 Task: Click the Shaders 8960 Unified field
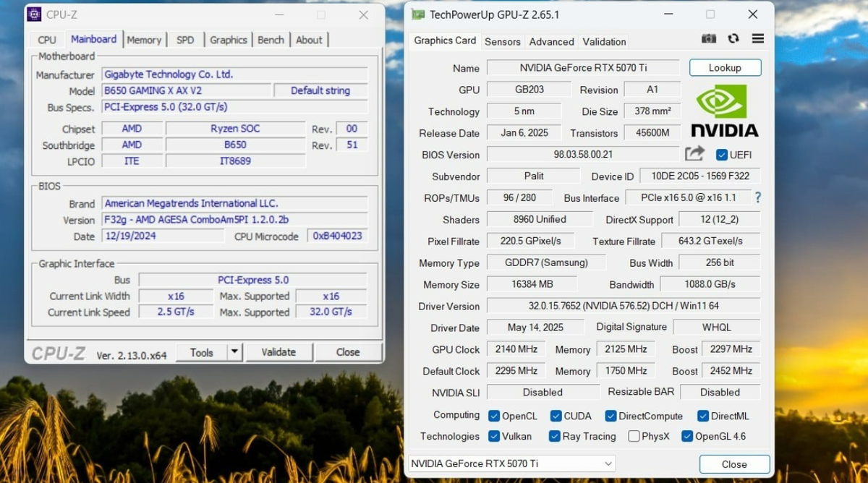point(540,219)
